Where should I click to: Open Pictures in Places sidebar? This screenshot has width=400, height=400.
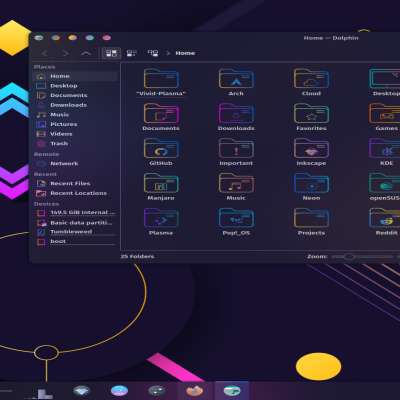75,124
